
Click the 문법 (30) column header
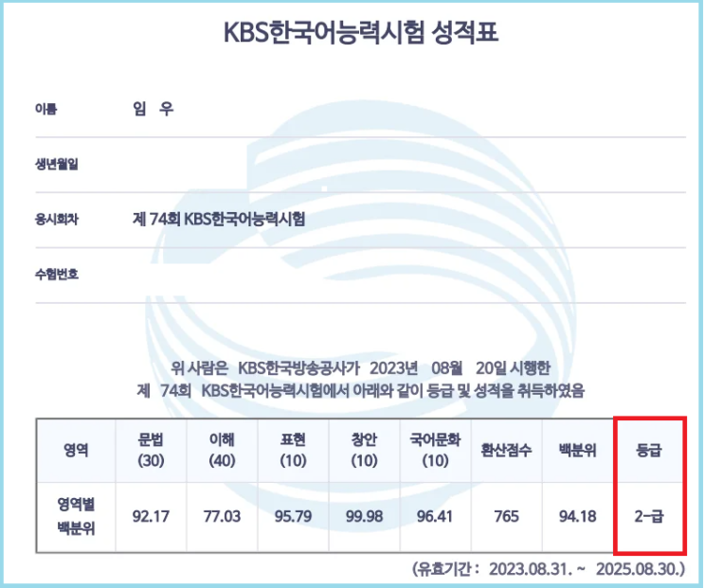tap(151, 451)
